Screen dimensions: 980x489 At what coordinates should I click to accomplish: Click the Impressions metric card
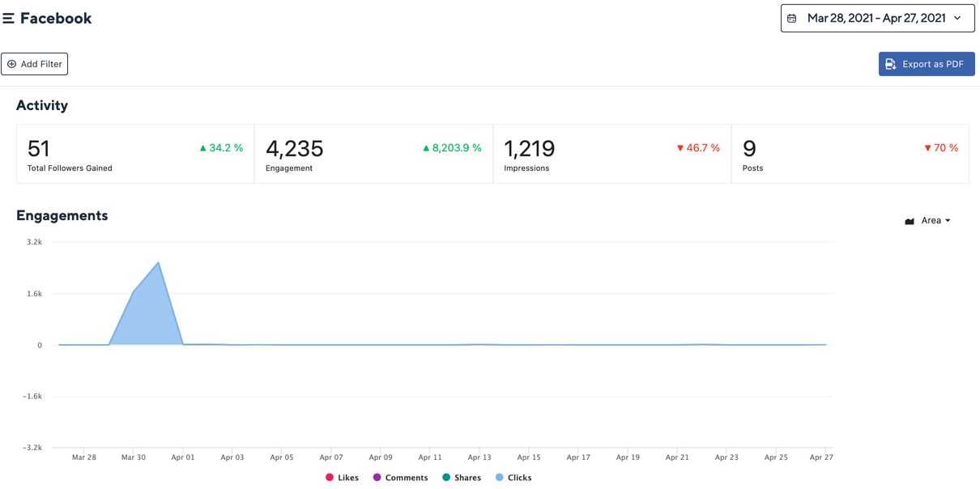pyautogui.click(x=611, y=154)
